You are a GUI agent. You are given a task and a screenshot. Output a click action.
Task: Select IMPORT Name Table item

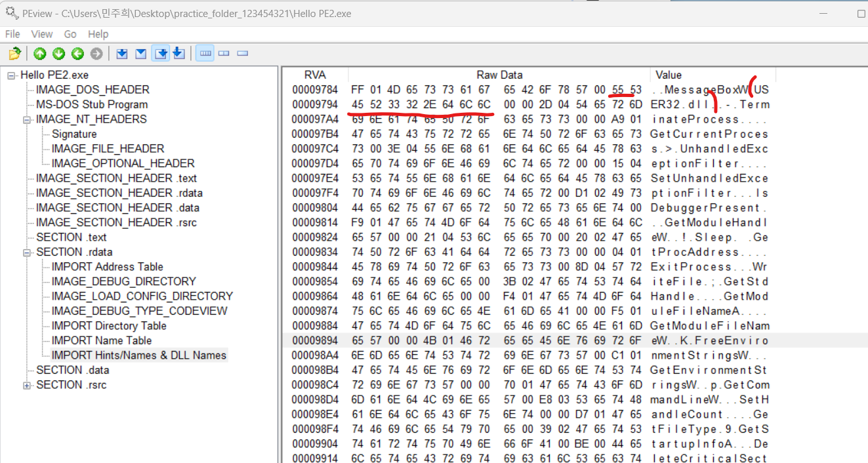coord(102,340)
